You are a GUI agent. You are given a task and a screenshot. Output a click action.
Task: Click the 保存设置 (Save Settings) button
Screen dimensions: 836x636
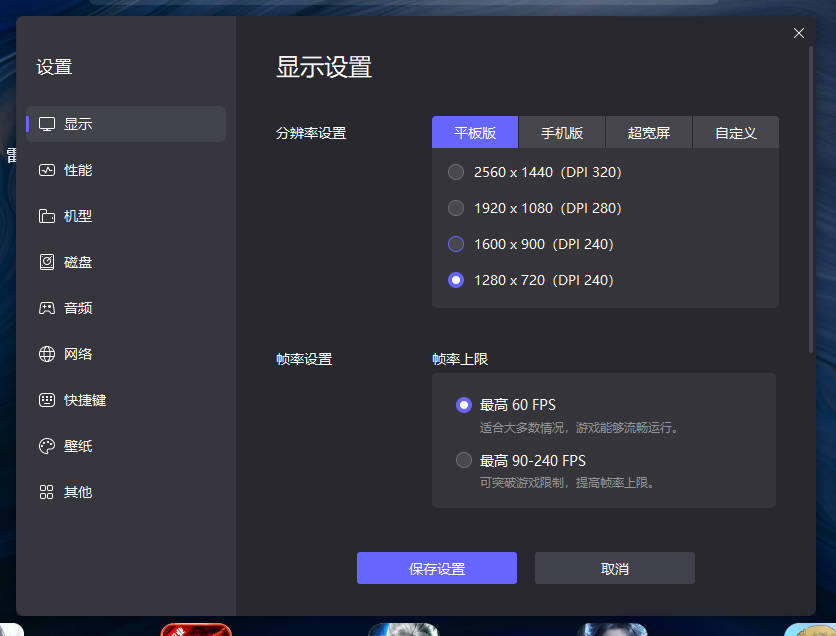pyautogui.click(x=437, y=567)
